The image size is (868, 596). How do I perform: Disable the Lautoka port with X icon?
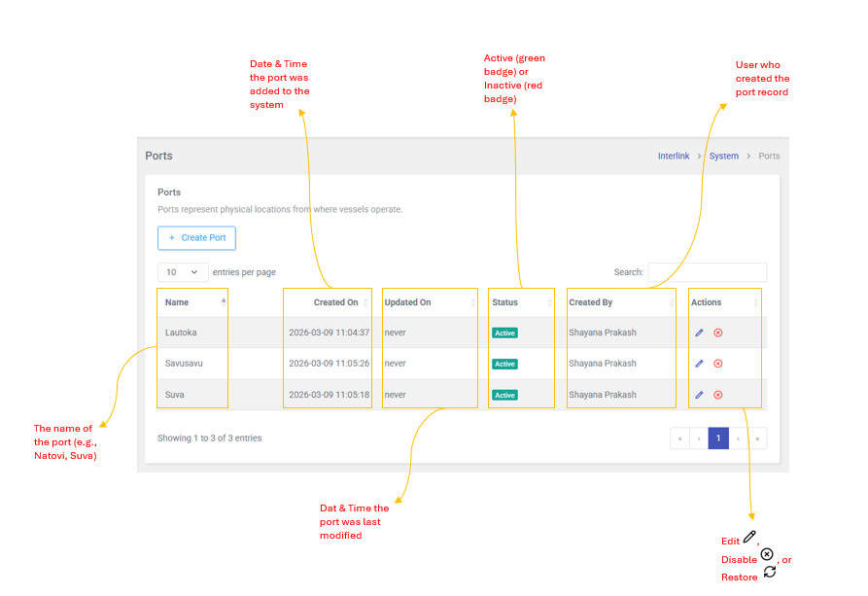718,333
